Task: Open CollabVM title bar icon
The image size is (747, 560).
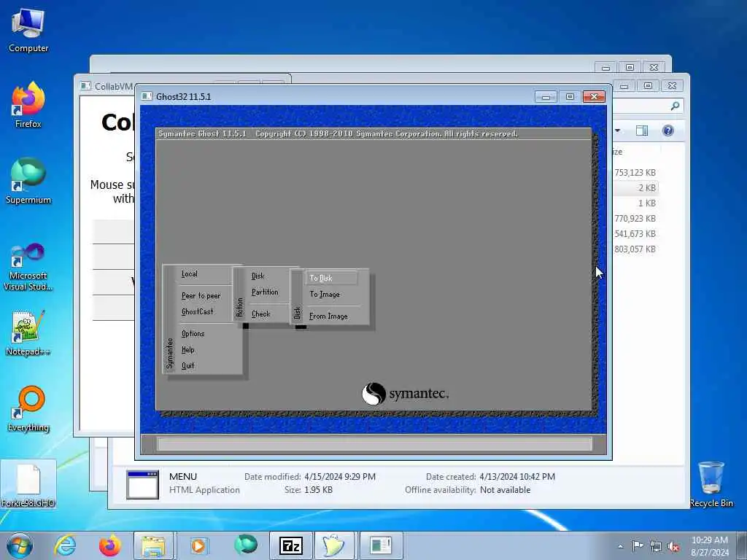Action: tap(86, 86)
